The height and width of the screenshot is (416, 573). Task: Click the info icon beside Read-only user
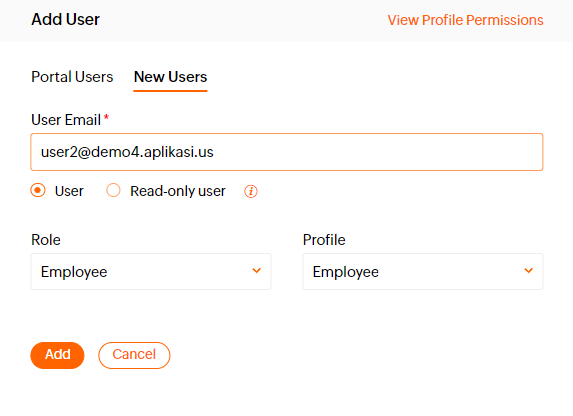[x=251, y=191]
